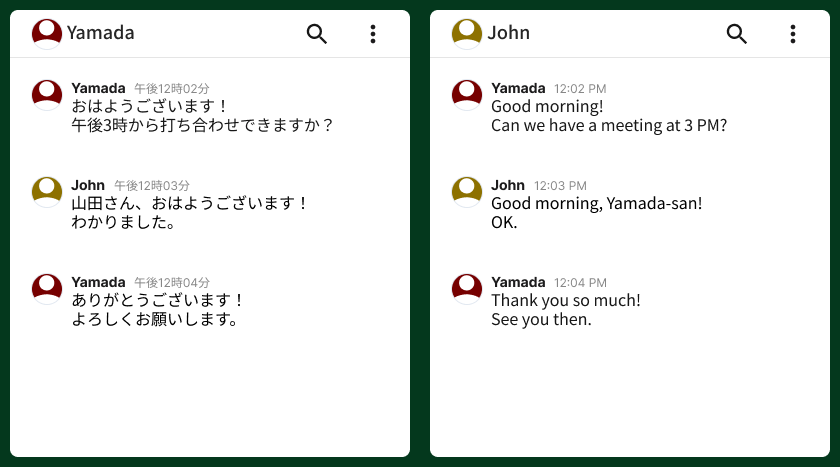The width and height of the screenshot is (840, 467).
Task: Open the three-dot menu in Yamada panel
Action: (373, 34)
